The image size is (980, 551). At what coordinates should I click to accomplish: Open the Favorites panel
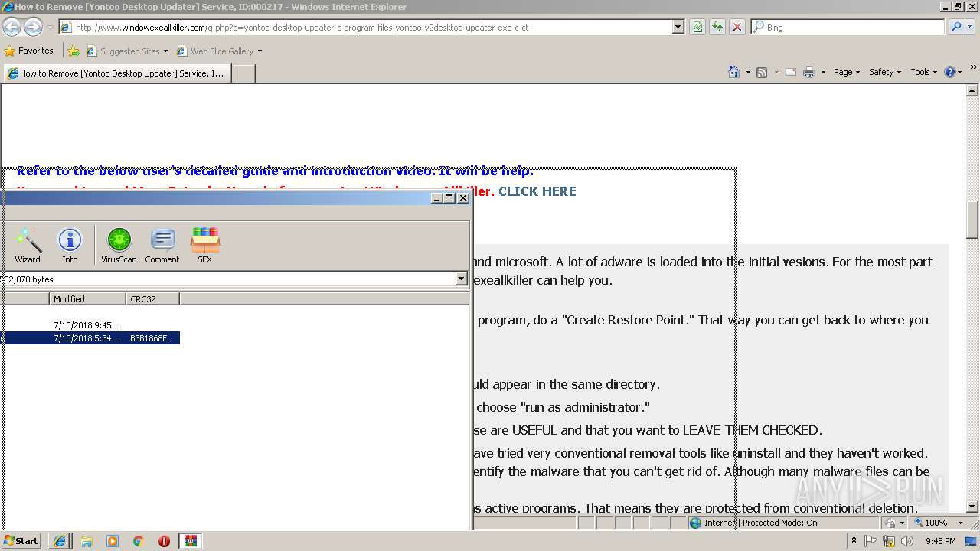(x=28, y=51)
